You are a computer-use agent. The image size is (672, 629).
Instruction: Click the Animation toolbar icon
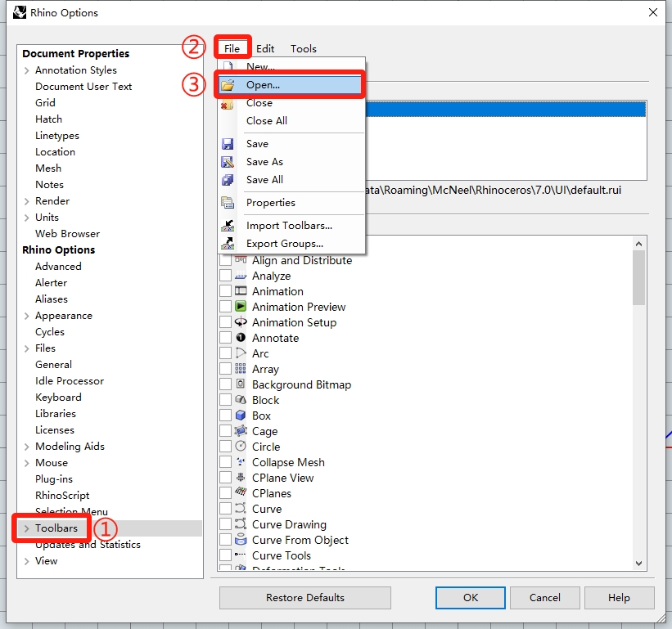click(241, 291)
